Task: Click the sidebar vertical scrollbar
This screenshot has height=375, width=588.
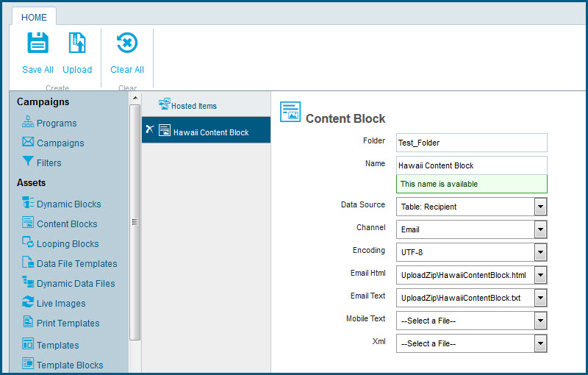Action: click(135, 221)
